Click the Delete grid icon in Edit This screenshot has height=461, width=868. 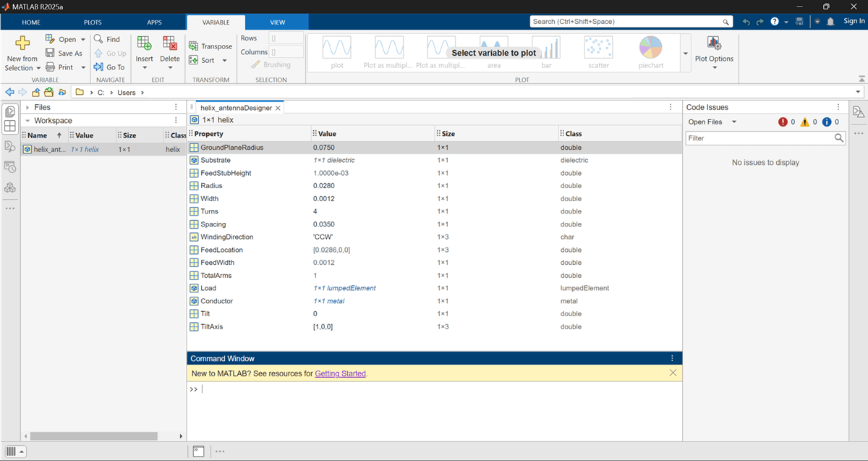(x=170, y=43)
